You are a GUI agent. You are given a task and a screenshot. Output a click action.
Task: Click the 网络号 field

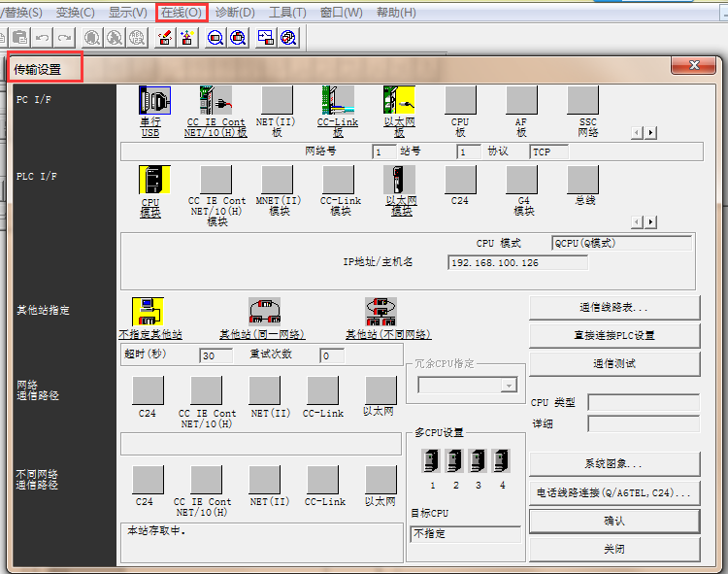(x=383, y=152)
